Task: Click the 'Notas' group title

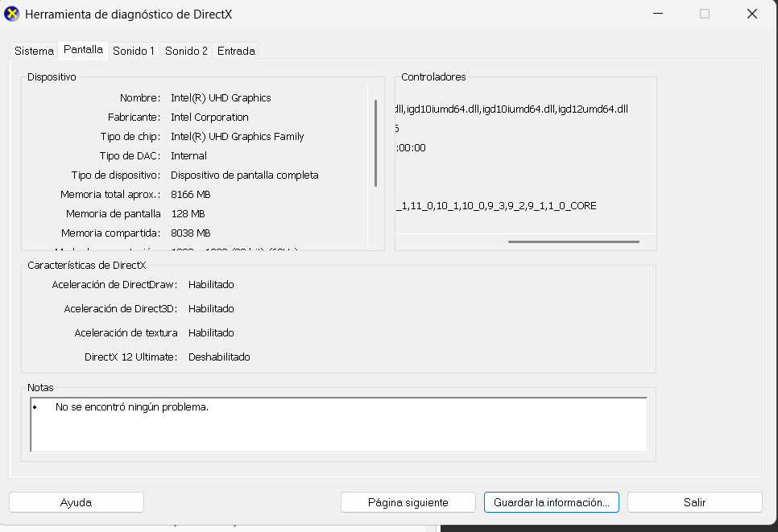Action: coord(40,388)
